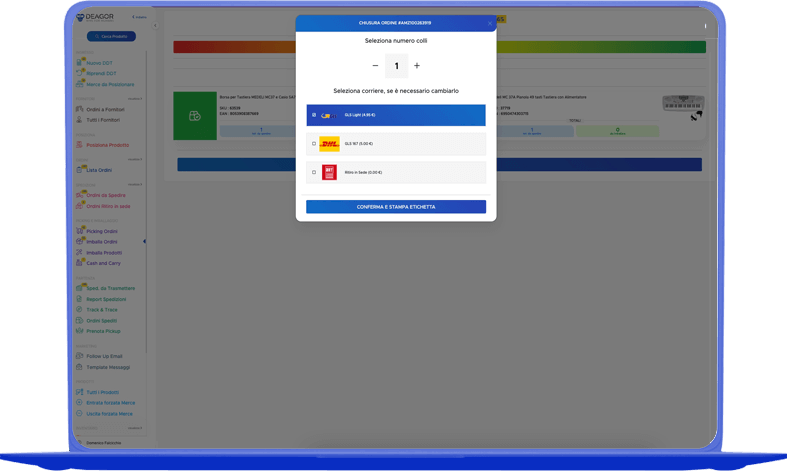Viewport: 787px width, 471px height.
Task: Click the Imballa Ordini box icon
Action: 79,242
